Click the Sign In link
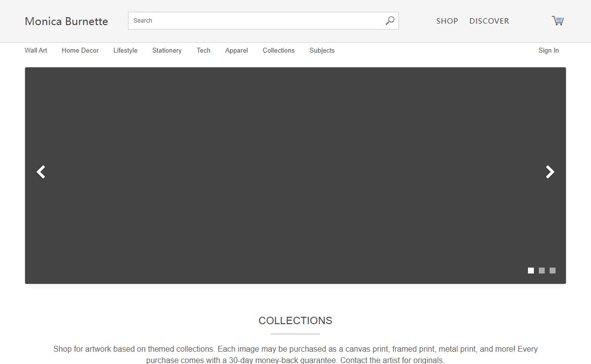 (549, 50)
